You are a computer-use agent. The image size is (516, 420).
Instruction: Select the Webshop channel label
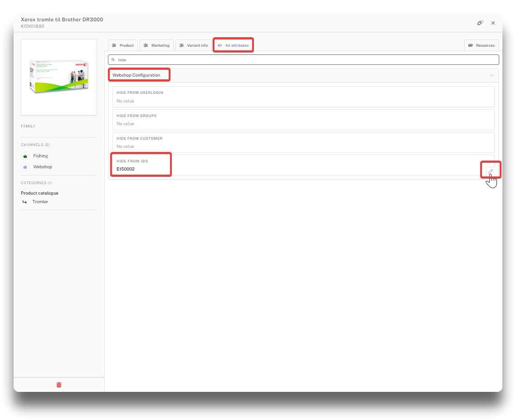point(43,167)
